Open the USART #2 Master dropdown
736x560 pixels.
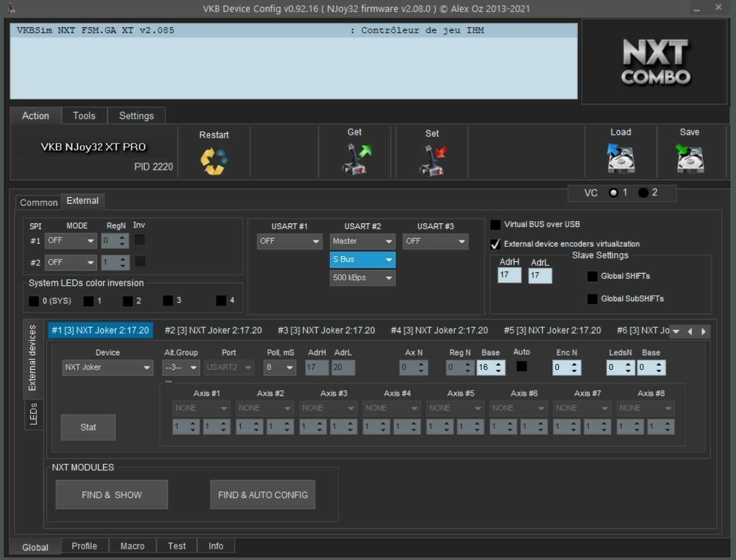tap(362, 242)
